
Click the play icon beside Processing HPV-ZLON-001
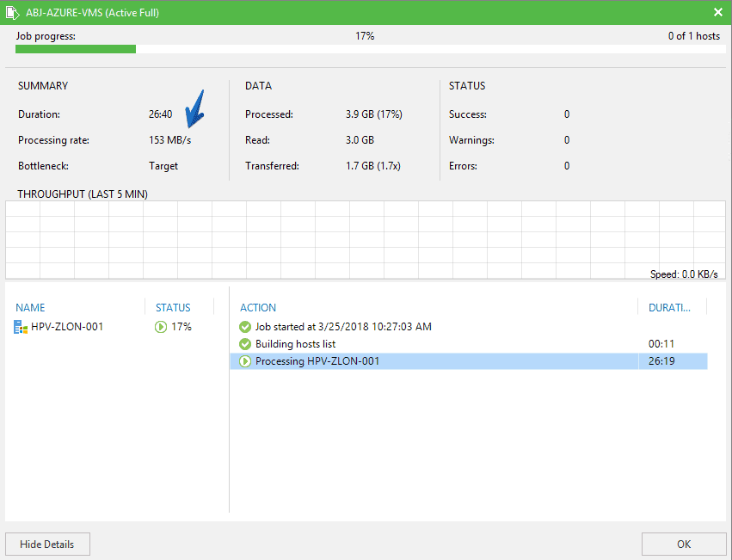pos(245,361)
